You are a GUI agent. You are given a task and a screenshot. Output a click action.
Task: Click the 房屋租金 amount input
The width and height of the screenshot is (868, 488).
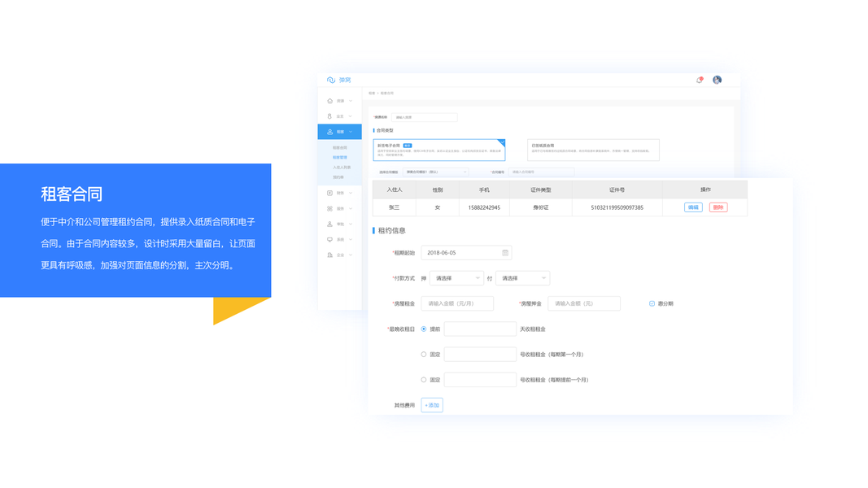pyautogui.click(x=457, y=303)
